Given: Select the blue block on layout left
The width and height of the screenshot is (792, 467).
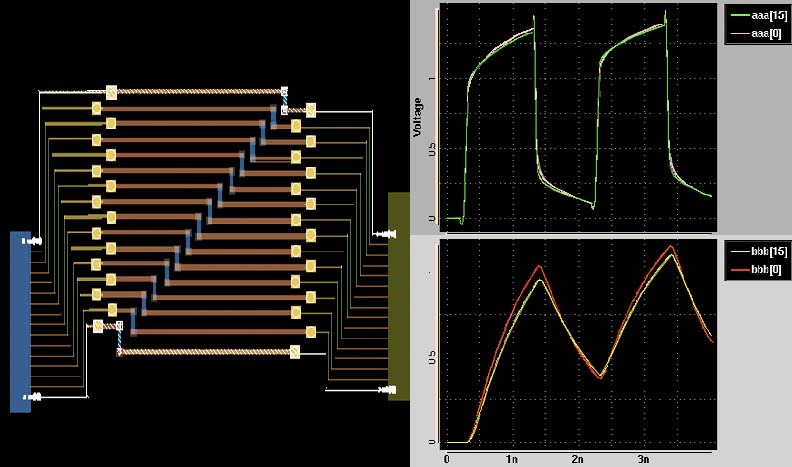Looking at the screenshot, I should tap(20, 321).
